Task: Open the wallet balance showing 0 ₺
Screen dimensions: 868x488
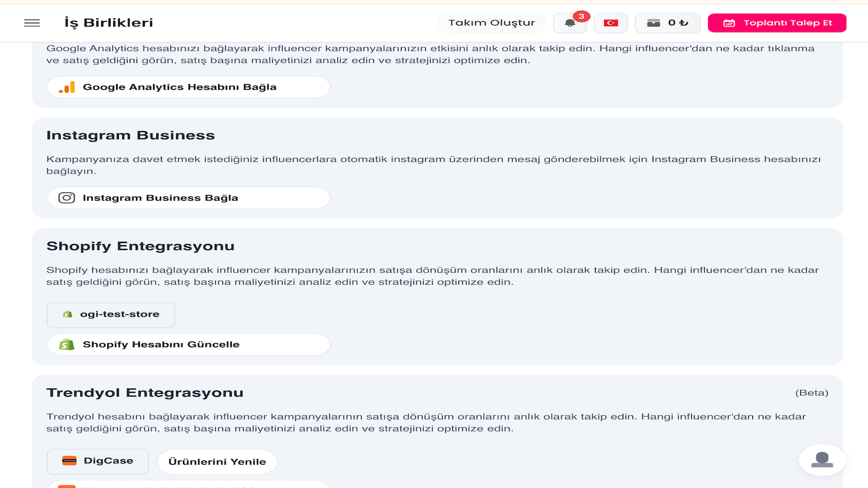Action: point(668,23)
